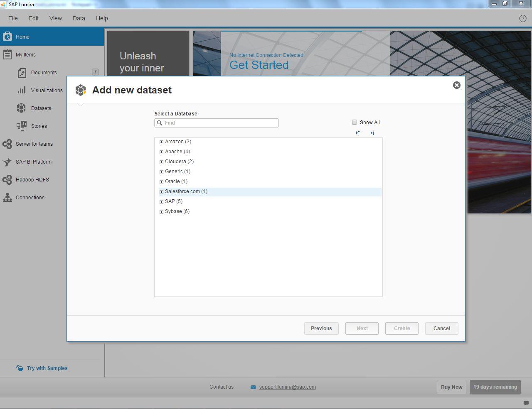The height and width of the screenshot is (409, 532).
Task: Click the Add new dataset cube icon
Action: [x=81, y=90]
